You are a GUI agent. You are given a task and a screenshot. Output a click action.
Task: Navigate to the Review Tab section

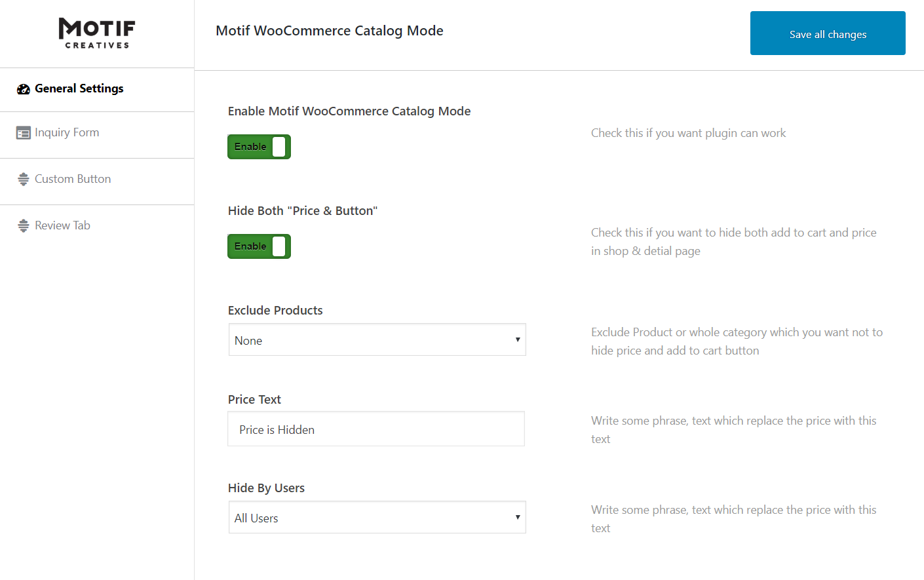click(x=62, y=225)
